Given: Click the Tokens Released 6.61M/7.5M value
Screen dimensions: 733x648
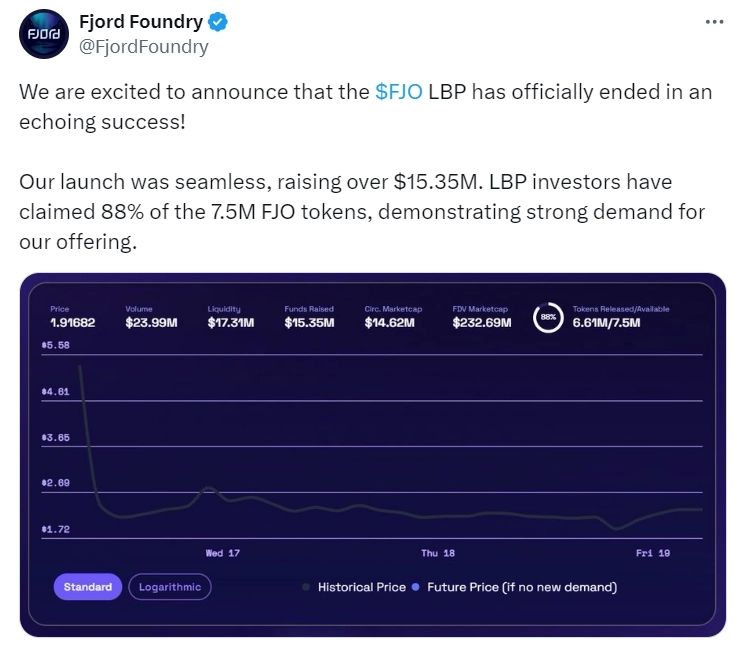Looking at the screenshot, I should click(x=606, y=322).
